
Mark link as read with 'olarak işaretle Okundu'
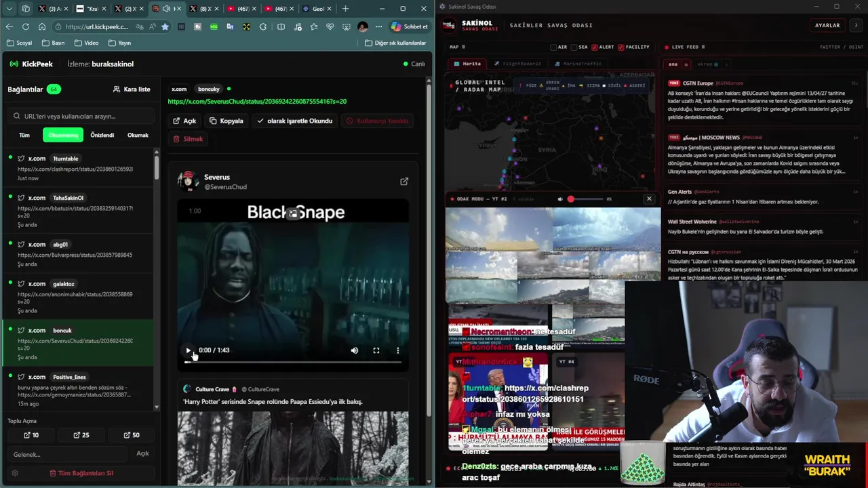[294, 121]
